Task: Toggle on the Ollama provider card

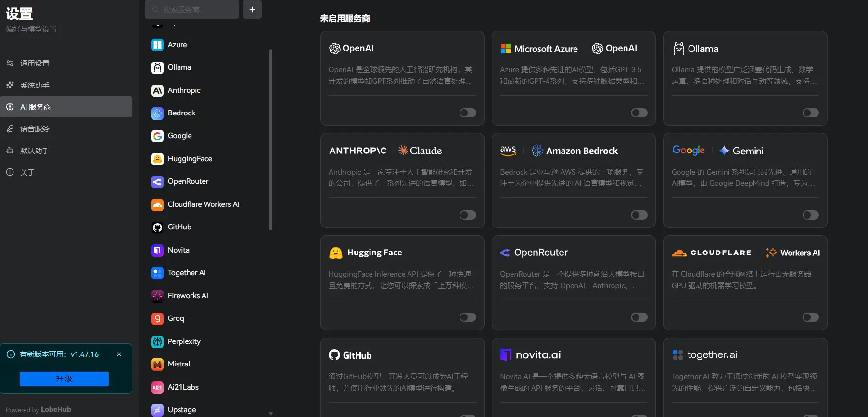Action: tap(810, 113)
